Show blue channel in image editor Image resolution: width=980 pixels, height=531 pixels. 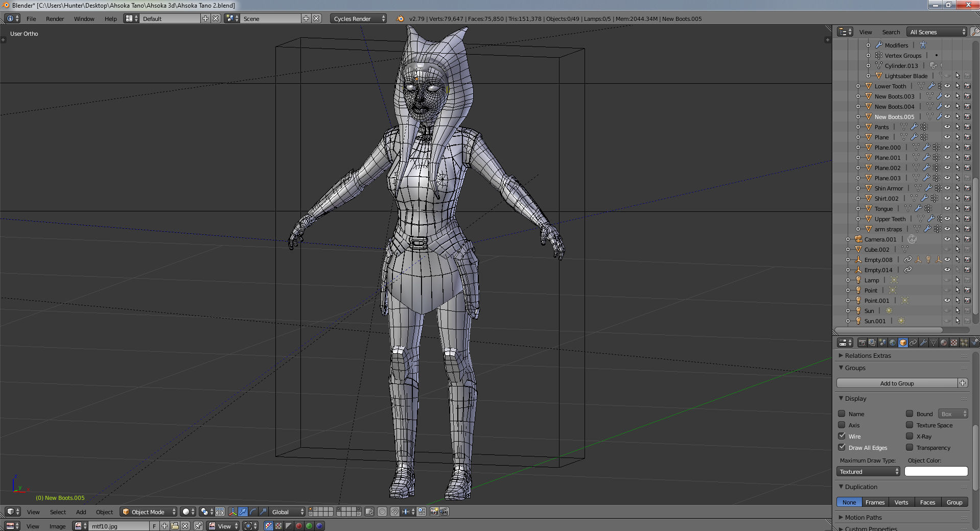(319, 526)
